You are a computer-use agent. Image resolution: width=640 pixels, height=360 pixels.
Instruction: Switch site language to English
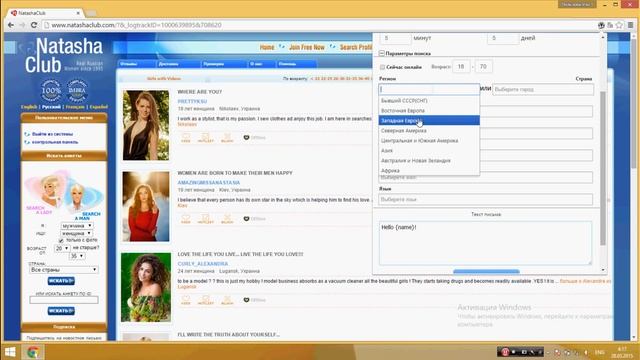point(29,107)
